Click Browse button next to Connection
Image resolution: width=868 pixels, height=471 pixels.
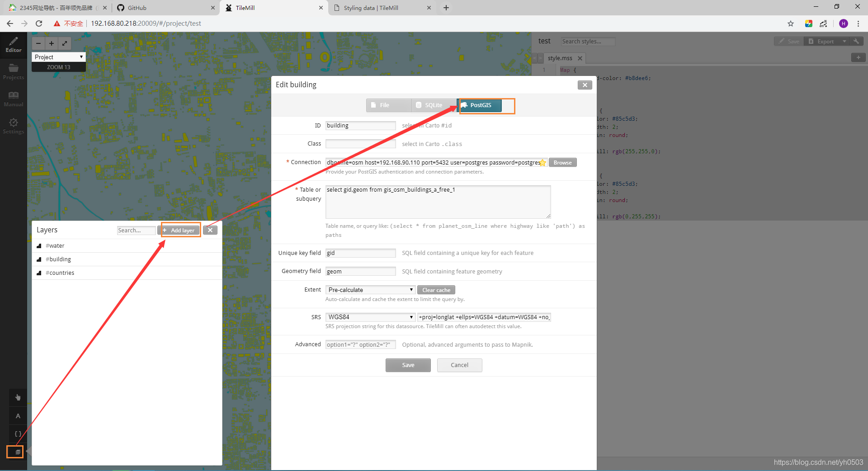(562, 163)
